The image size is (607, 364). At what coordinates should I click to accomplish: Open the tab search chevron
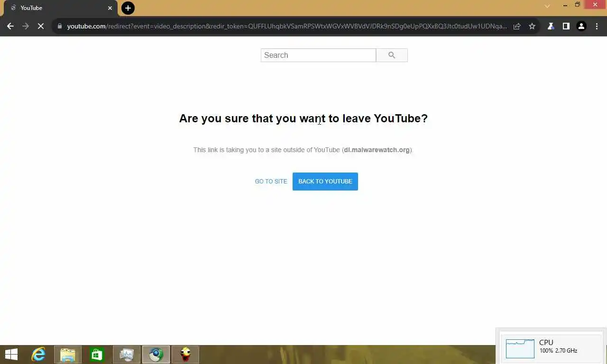(x=547, y=6)
